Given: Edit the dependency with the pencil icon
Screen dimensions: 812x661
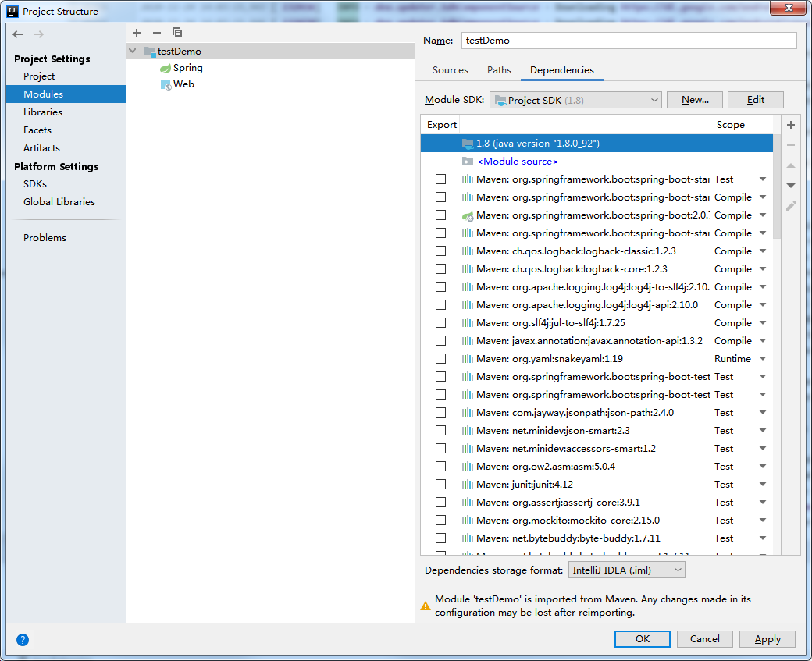Looking at the screenshot, I should 791,206.
